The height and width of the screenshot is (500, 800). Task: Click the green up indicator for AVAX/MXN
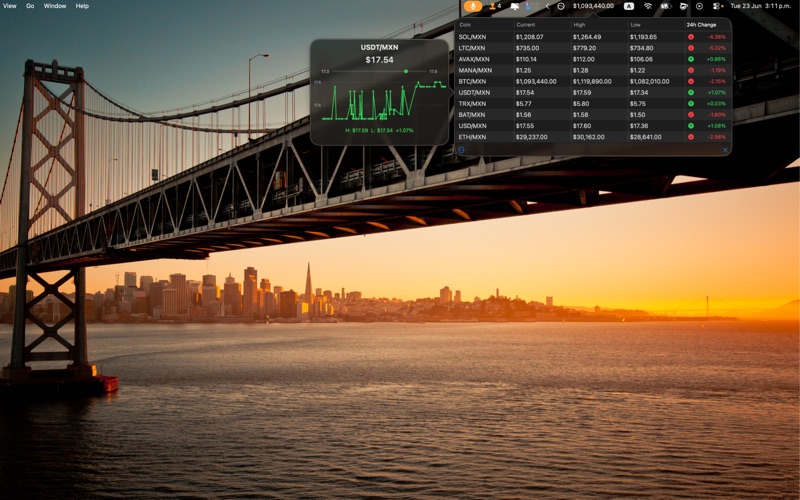(x=691, y=59)
